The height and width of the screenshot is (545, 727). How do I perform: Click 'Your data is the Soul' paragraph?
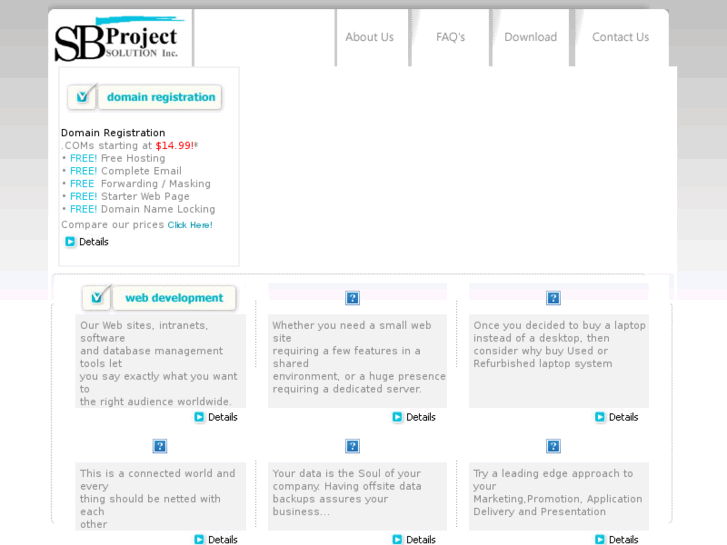[x=347, y=493]
